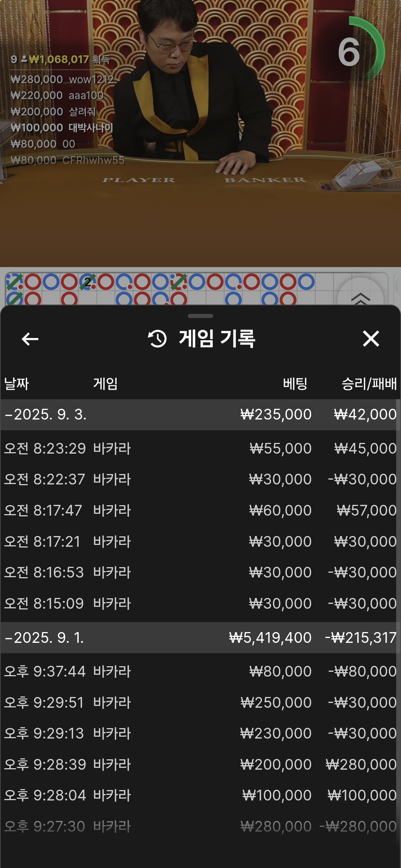This screenshot has width=401, height=868.
Task: Tap the 게임 기록 panel title
Action: 217,339
